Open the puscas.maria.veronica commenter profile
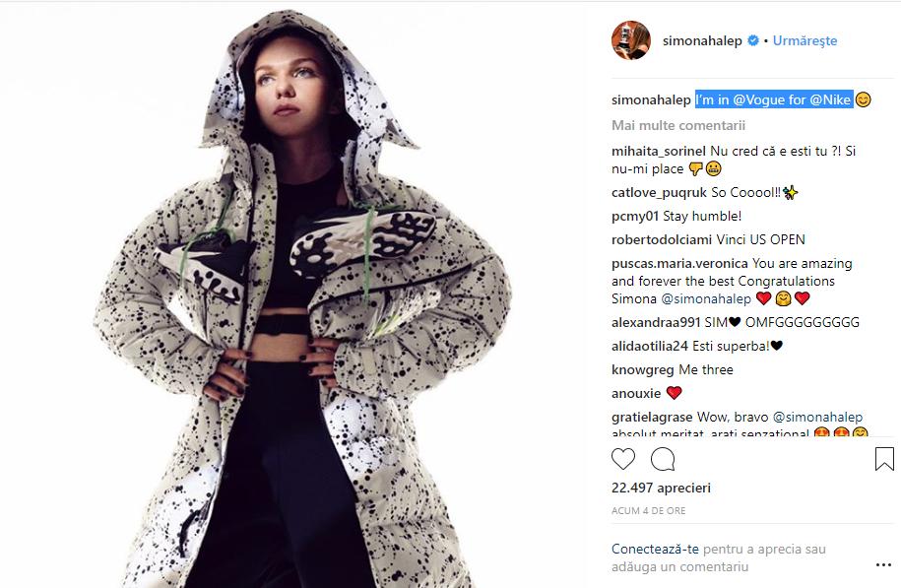 (679, 263)
